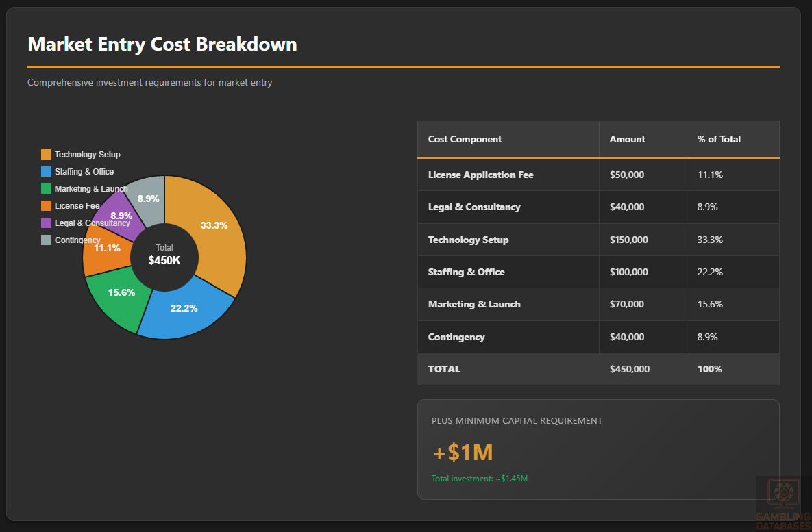
Task: Click the TOTAL $450,000 summary row
Action: pyautogui.click(x=598, y=369)
